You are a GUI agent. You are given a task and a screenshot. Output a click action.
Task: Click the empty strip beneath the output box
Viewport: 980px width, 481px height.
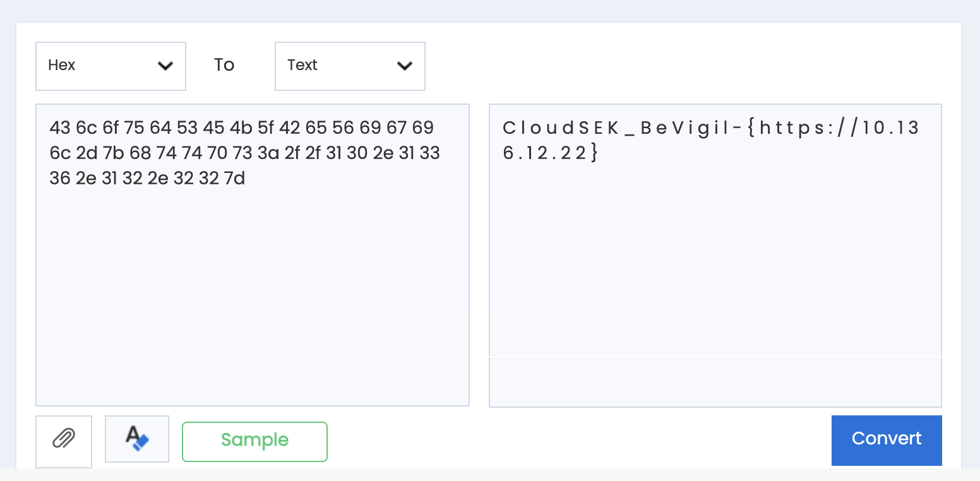(x=715, y=382)
